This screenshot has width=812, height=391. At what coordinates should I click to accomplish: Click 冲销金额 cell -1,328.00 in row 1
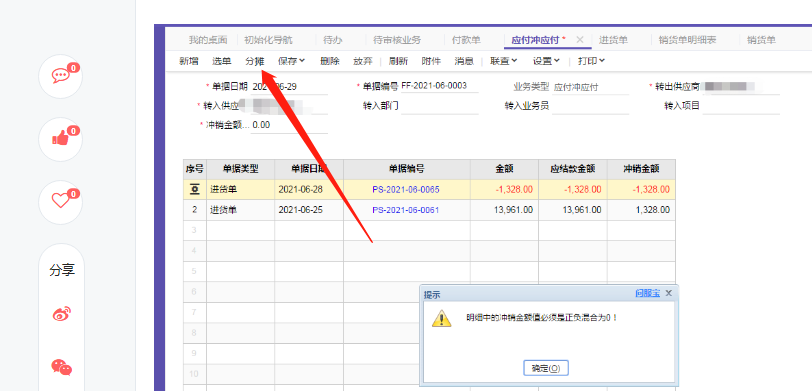641,190
